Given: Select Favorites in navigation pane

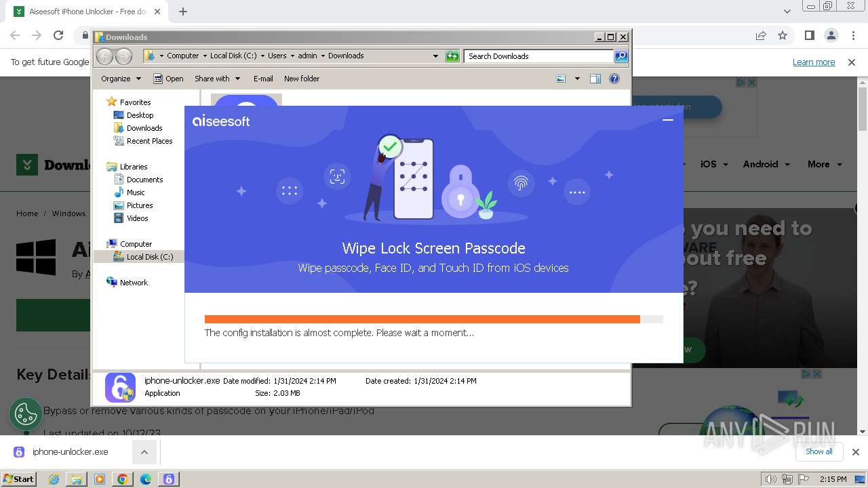Looking at the screenshot, I should pos(135,102).
